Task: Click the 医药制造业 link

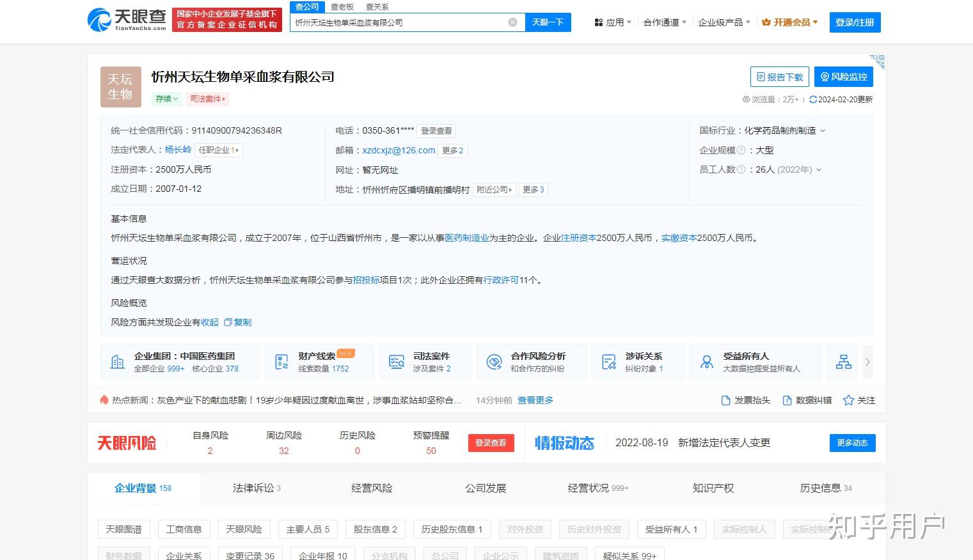Action: 467,238
